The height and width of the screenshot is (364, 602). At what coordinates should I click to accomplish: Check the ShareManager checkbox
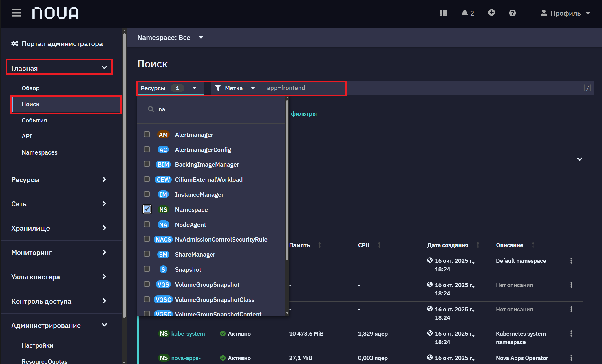147,254
